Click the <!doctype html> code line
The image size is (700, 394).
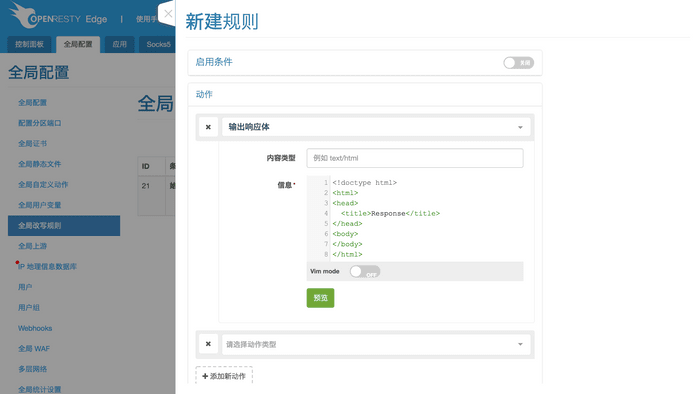[364, 183]
